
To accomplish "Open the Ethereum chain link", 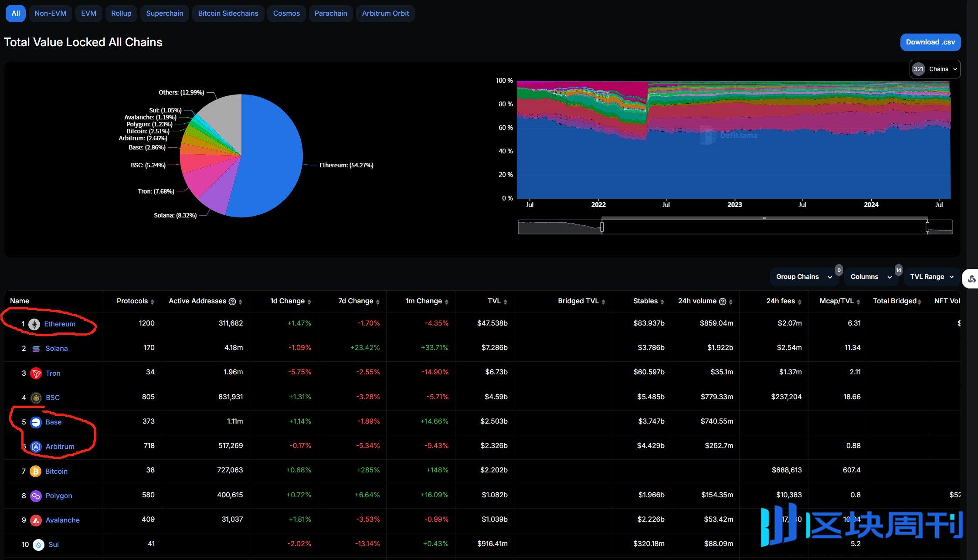I will coord(60,324).
